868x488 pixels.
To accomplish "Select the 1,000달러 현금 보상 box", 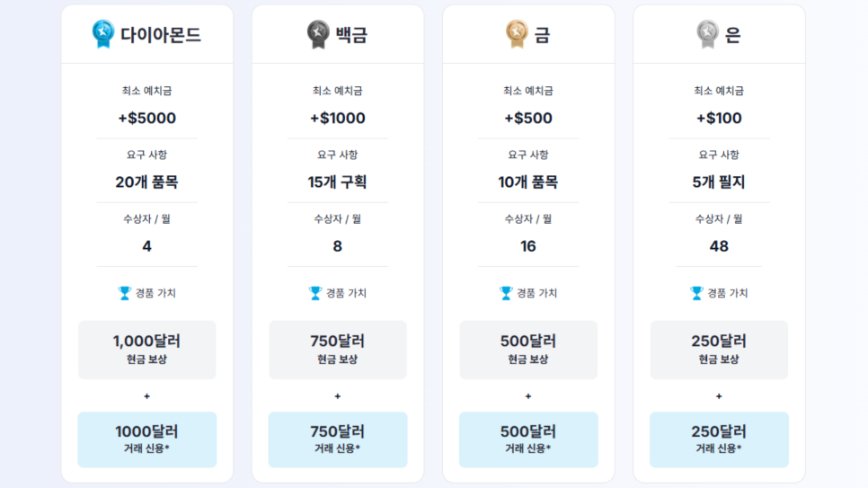I will [147, 350].
